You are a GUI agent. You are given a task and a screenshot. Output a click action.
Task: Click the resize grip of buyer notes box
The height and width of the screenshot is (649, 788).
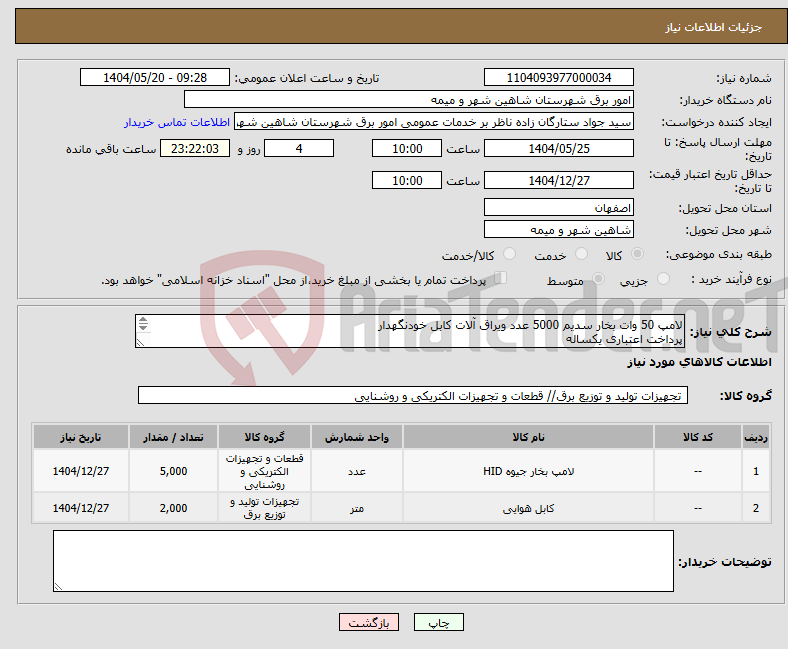point(58,586)
